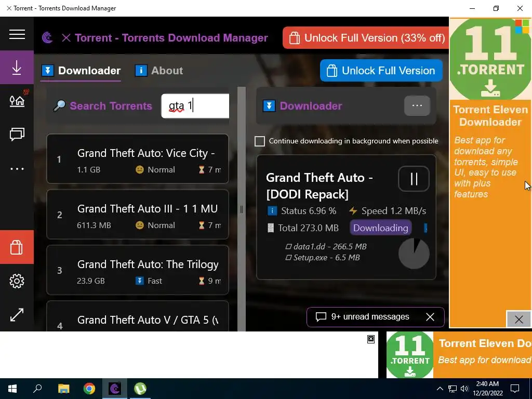Open uTorrent from the taskbar

pyautogui.click(x=140, y=389)
